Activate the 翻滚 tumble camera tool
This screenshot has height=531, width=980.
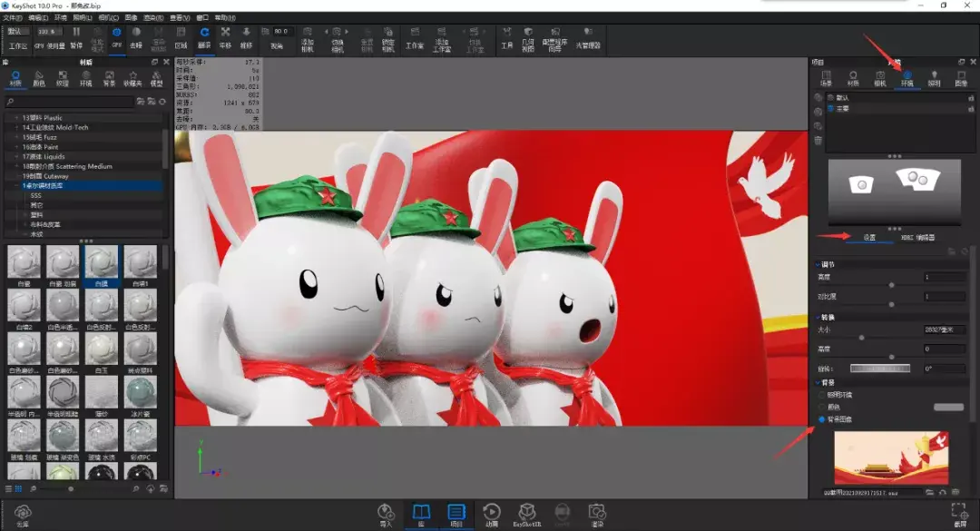tap(204, 37)
